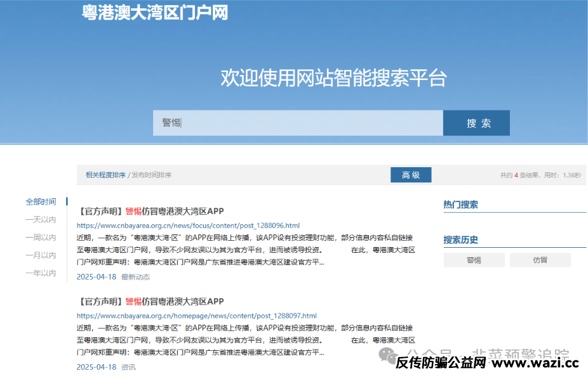Choose the 一月以内 time range
The width and height of the screenshot is (588, 380).
(x=41, y=255)
